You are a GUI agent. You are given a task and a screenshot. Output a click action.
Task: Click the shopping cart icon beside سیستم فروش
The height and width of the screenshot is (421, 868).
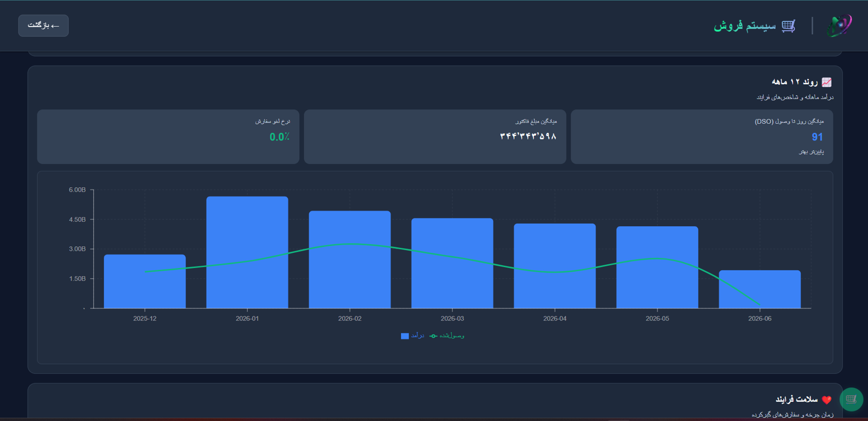click(x=789, y=25)
